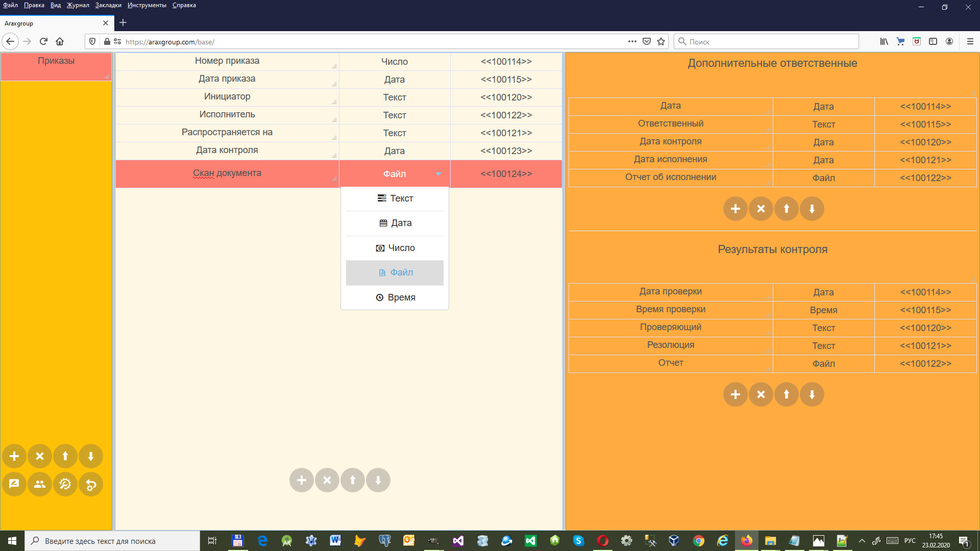The image size is (980, 551).
Task: Open Chrome from the Windows taskbar
Action: 698,541
